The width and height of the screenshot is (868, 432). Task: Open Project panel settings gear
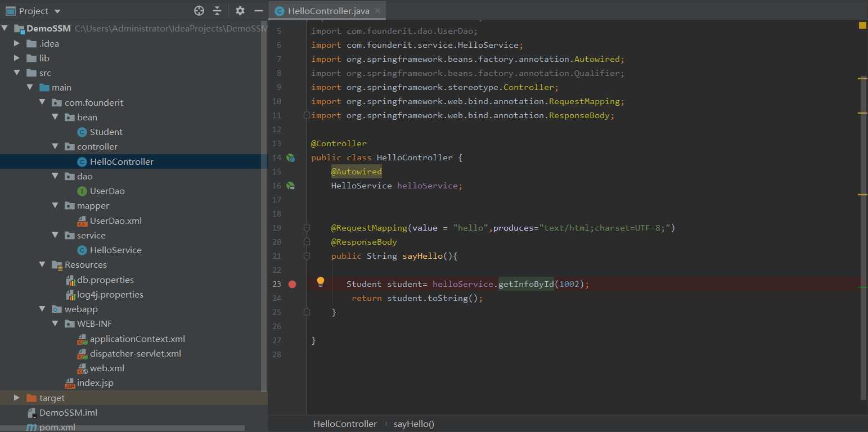tap(240, 11)
